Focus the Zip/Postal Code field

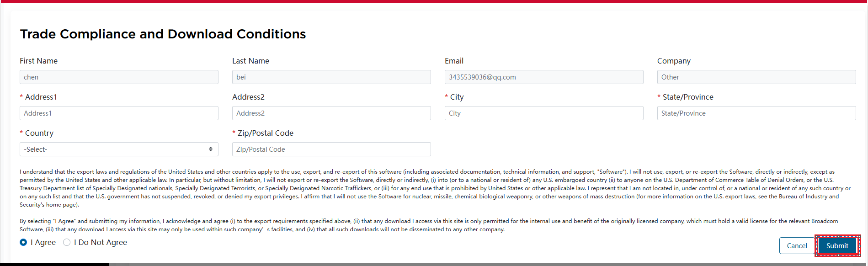331,149
